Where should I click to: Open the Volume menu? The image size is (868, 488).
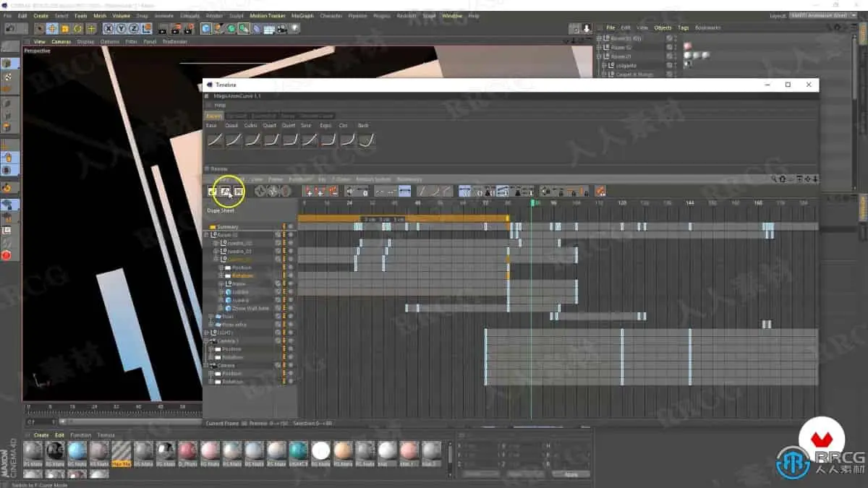(x=121, y=15)
